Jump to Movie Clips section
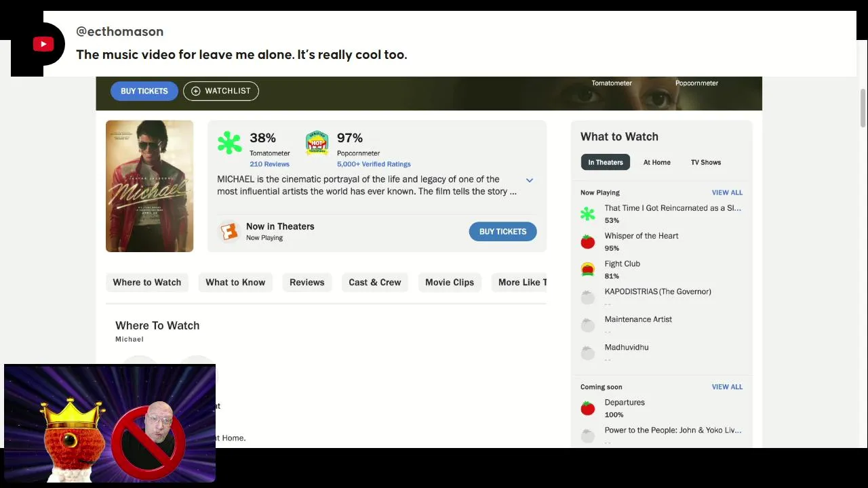868x488 pixels. coord(450,282)
